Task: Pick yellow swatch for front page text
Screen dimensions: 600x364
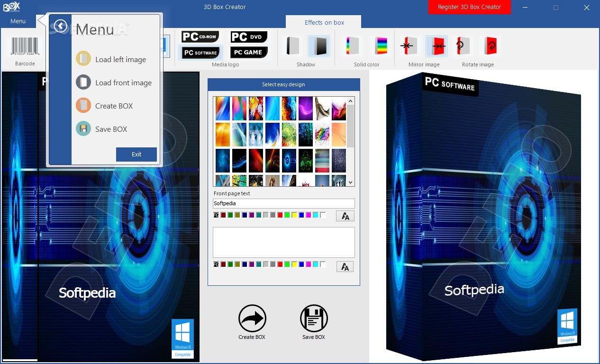Action: point(294,215)
